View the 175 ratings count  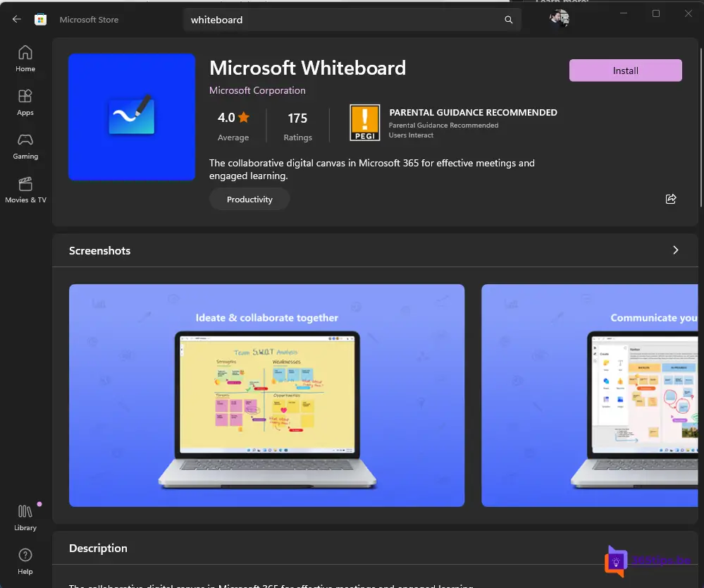[297, 118]
